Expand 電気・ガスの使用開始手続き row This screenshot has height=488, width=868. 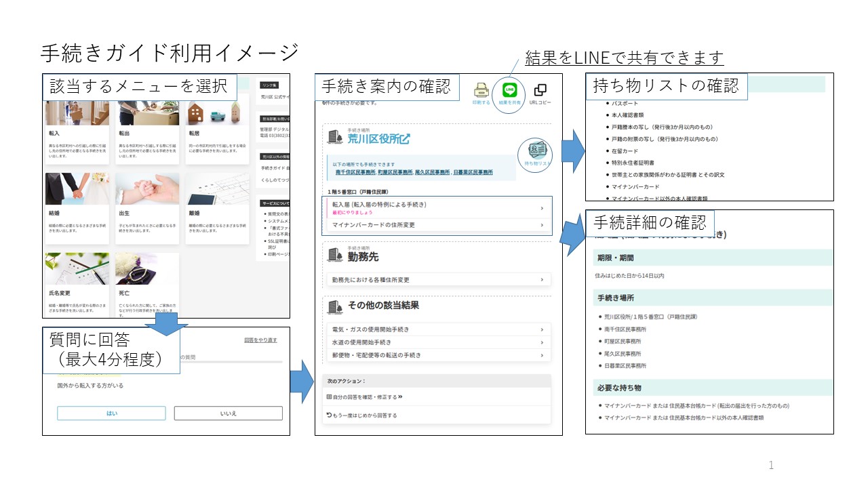437,329
